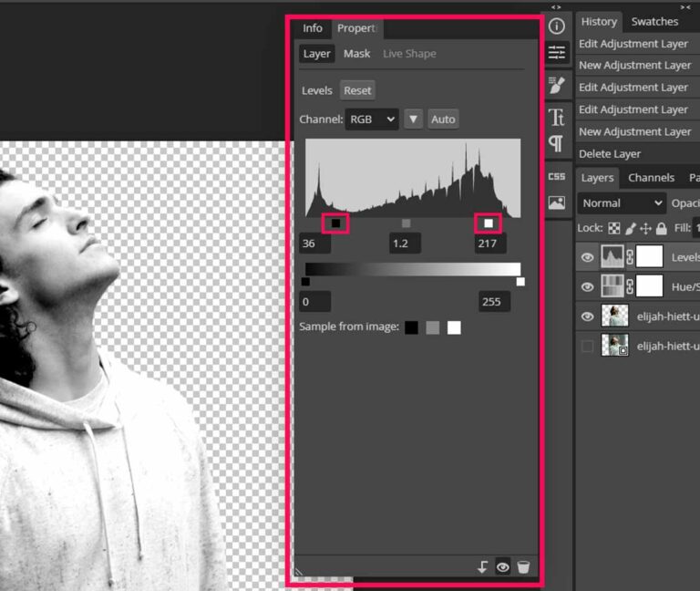
Task: Lock position move icon
Action: pyautogui.click(x=645, y=228)
